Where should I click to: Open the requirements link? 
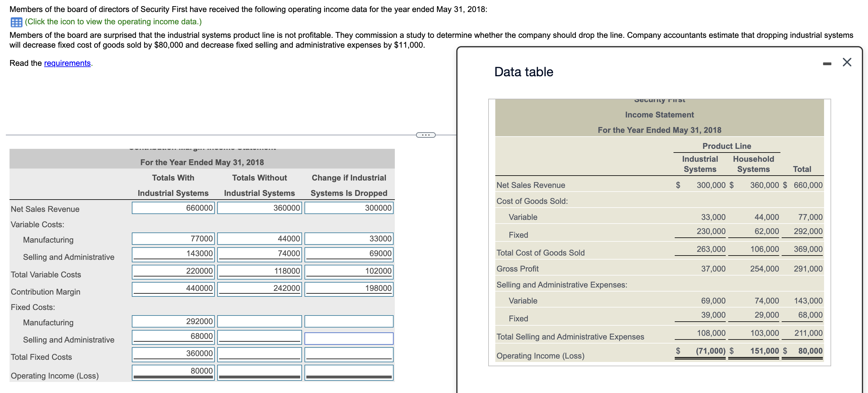(x=67, y=63)
